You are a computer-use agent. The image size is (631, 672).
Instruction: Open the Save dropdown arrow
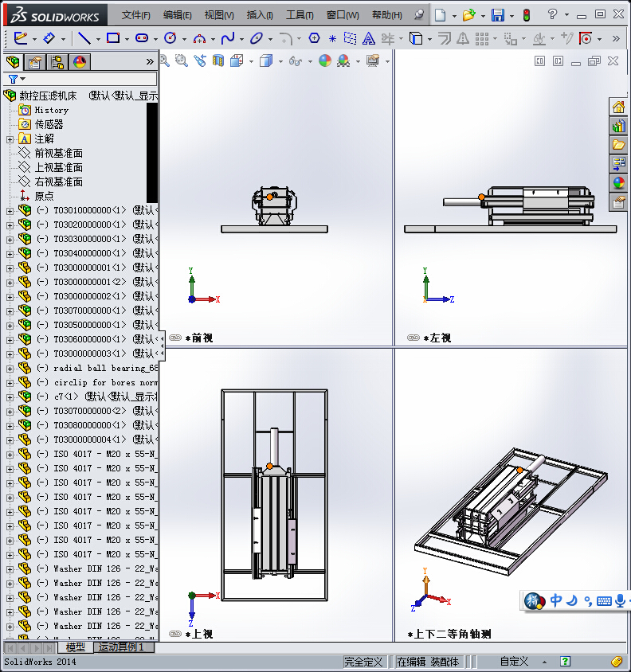511,16
